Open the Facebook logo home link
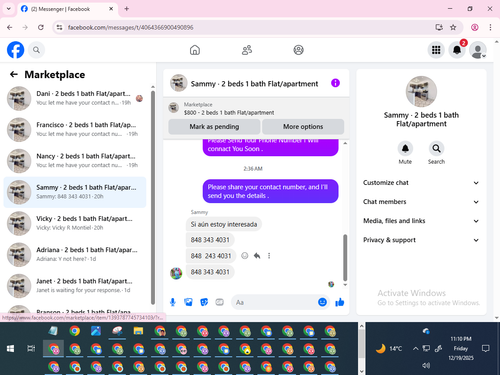Screen dimensions: 500x375 click(15, 50)
